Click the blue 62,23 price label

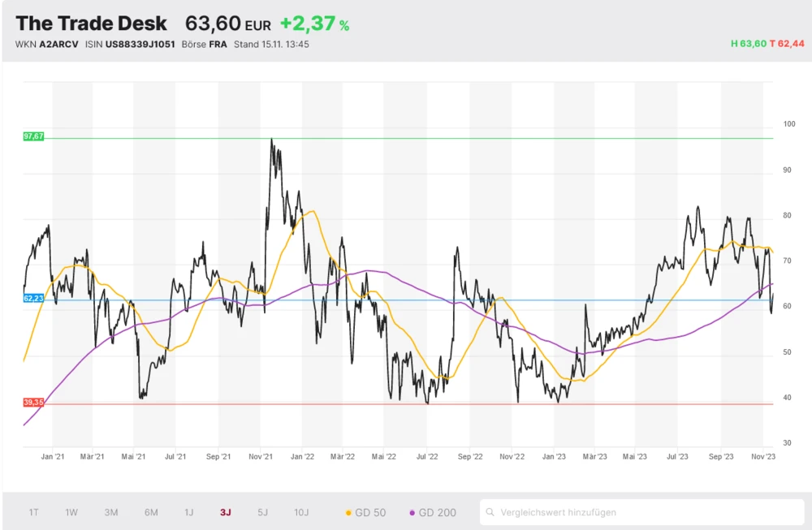point(34,299)
